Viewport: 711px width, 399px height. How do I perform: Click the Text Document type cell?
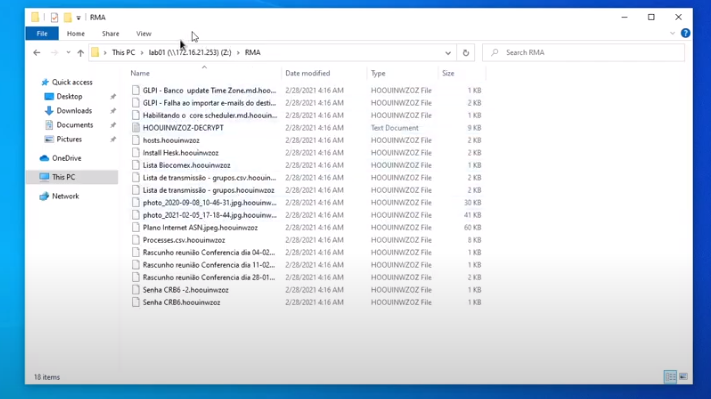pos(394,128)
